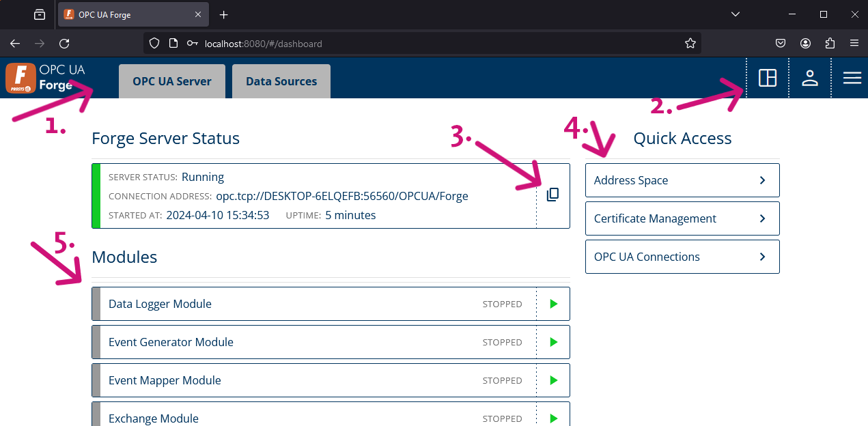
Task: Bookmark this page with the star icon
Action: coord(690,43)
